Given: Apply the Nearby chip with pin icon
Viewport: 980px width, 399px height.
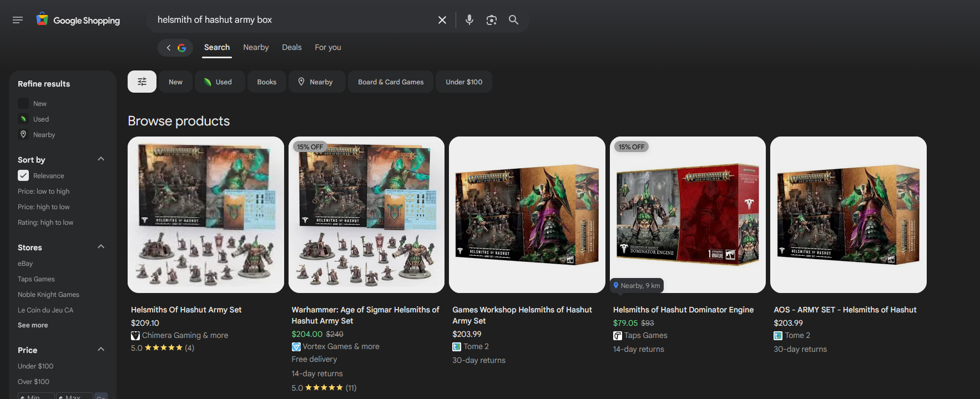Looking at the screenshot, I should point(317,82).
